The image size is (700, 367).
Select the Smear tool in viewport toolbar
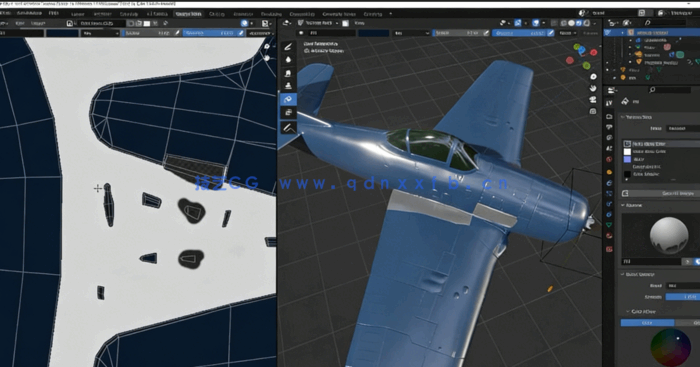tap(288, 73)
